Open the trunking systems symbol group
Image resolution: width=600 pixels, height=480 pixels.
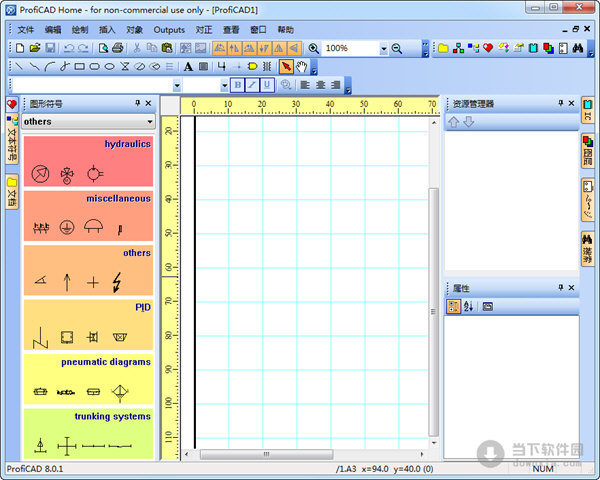click(88, 433)
